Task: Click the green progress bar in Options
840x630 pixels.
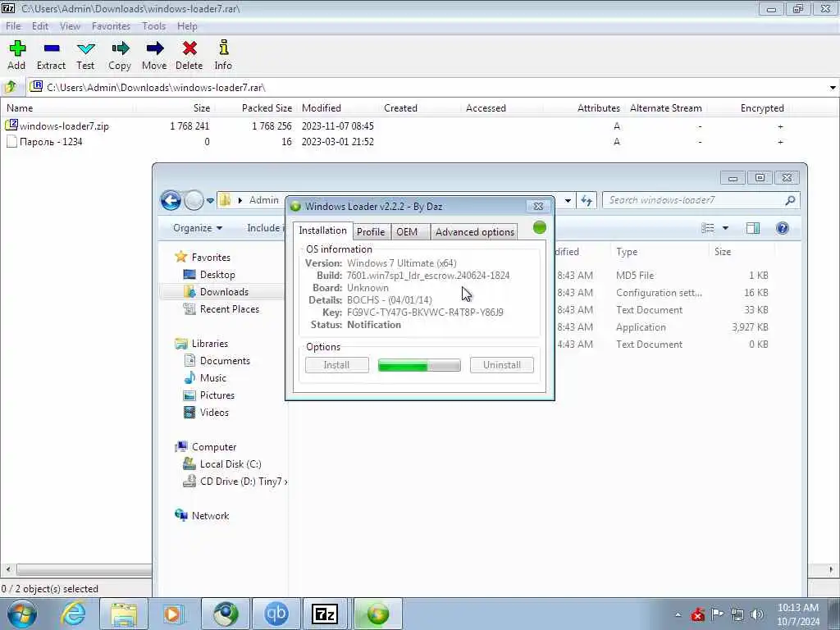Action: coord(419,365)
